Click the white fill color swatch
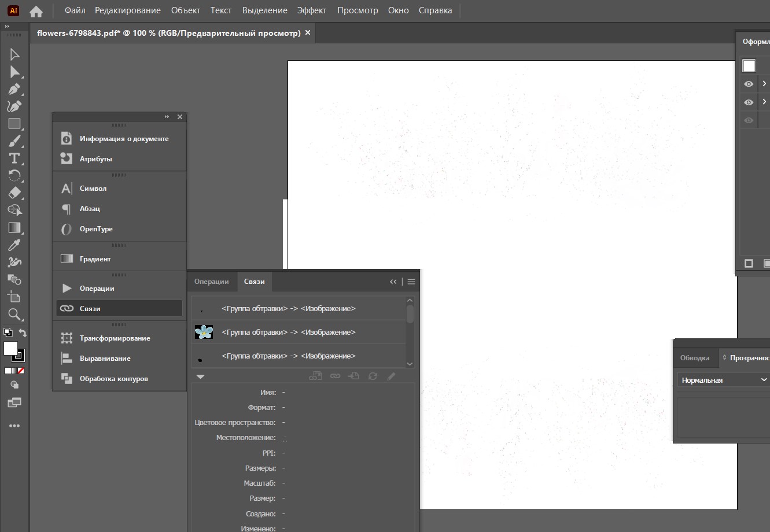 (10, 348)
